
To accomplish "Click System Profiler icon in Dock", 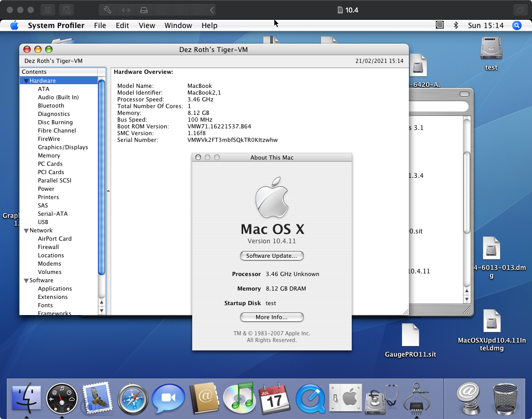I will [x=417, y=399].
